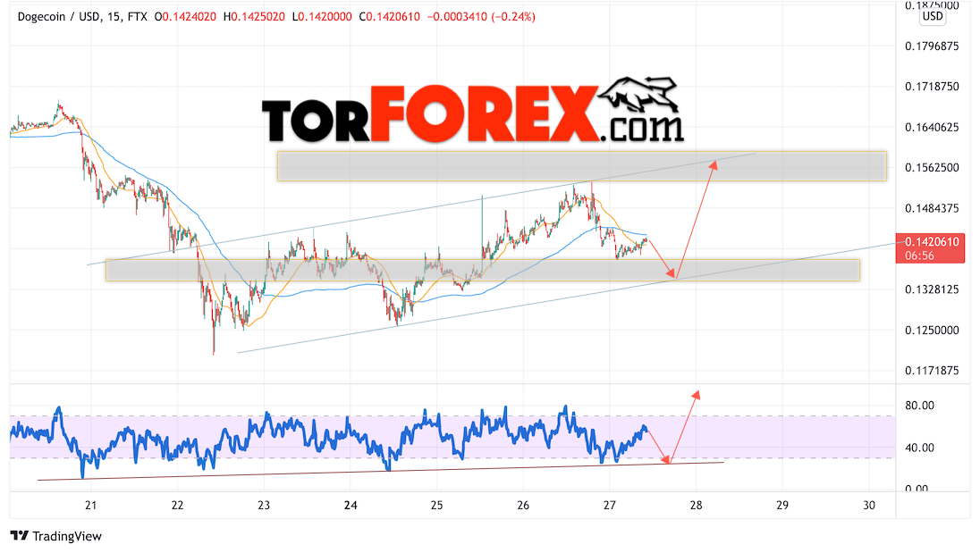The image size is (980, 553).
Task: Click the lower gray support zone rectangle
Action: [x=483, y=271]
